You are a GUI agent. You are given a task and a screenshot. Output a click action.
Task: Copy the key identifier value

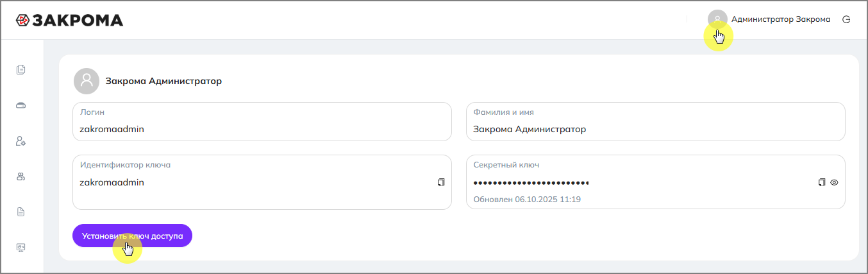[441, 182]
